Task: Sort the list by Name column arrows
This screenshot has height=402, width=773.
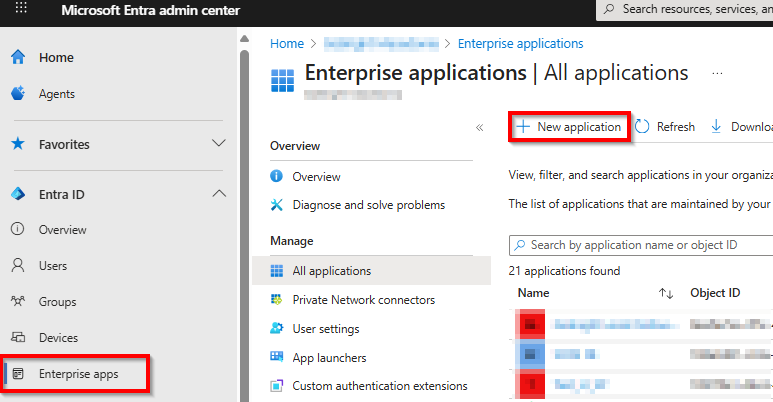Action: click(x=666, y=293)
